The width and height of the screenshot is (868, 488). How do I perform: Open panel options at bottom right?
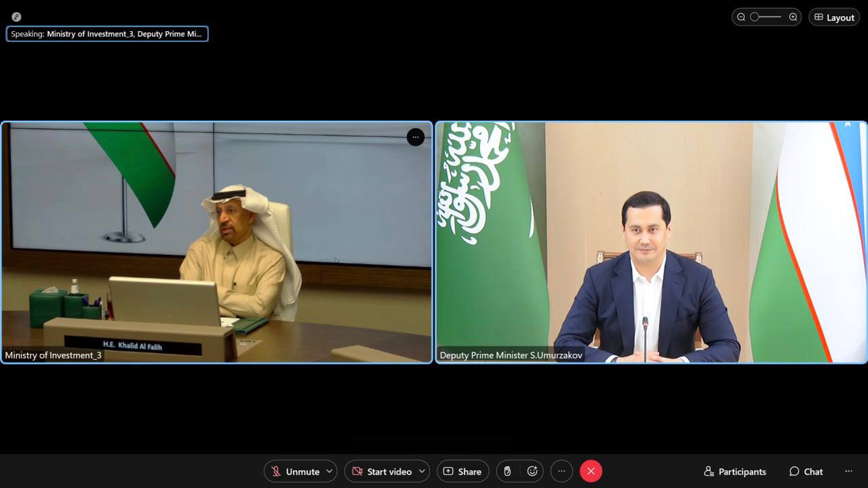point(848,471)
